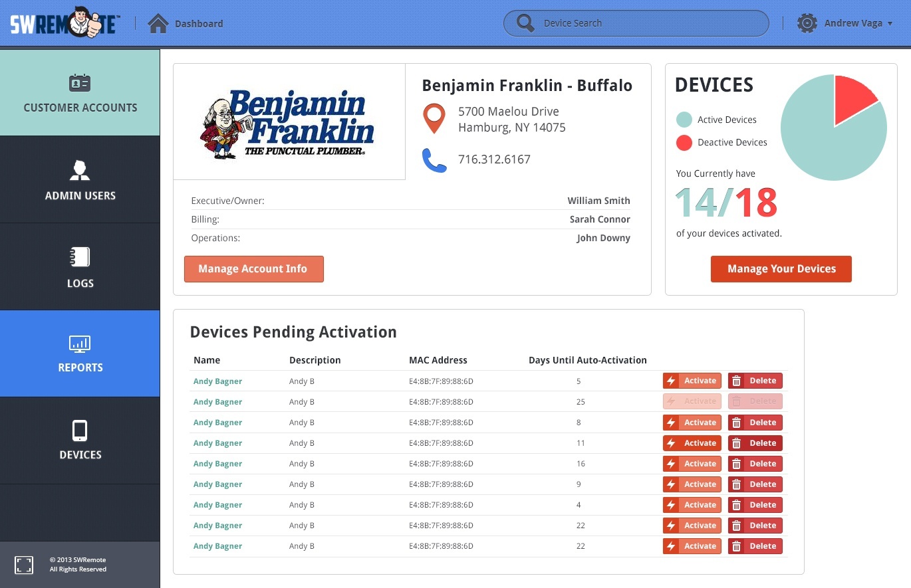This screenshot has height=588, width=911.
Task: Open the Customer Accounts sidebar tab
Action: [x=80, y=92]
